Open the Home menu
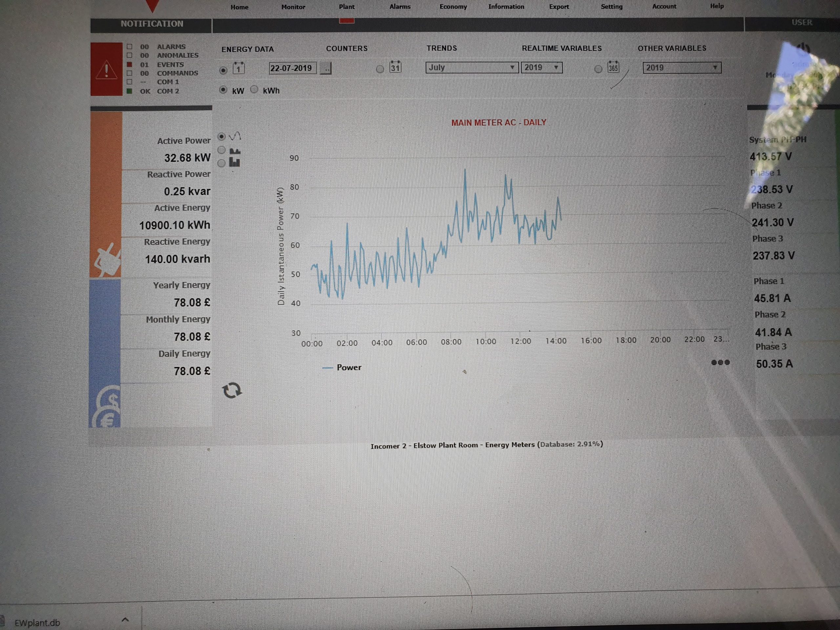The width and height of the screenshot is (840, 630). [x=240, y=7]
